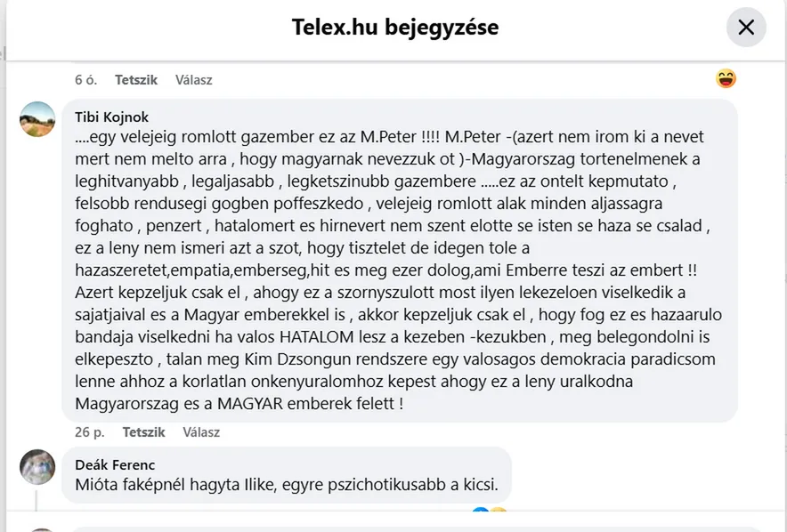Viewport: 787px width, 532px height.
Task: Click the "Telex.hu bejegyzése" dialog title
Action: coord(394,28)
